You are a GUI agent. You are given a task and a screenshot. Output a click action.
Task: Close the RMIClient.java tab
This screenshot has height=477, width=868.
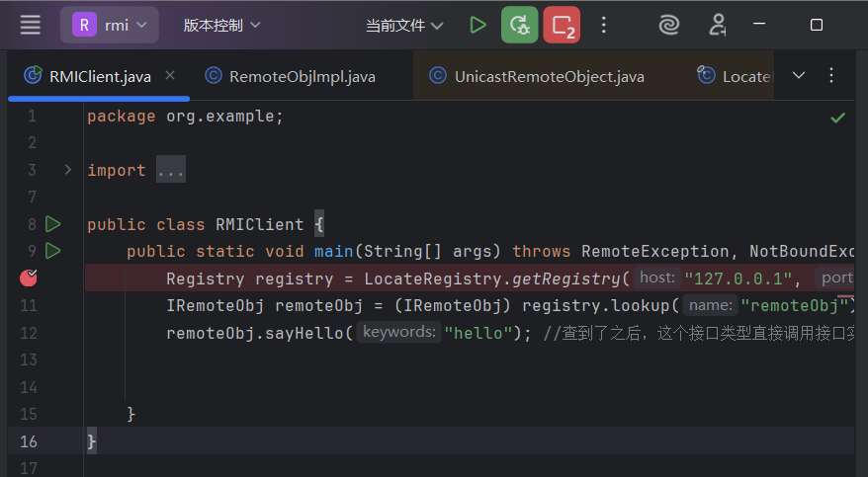point(170,75)
